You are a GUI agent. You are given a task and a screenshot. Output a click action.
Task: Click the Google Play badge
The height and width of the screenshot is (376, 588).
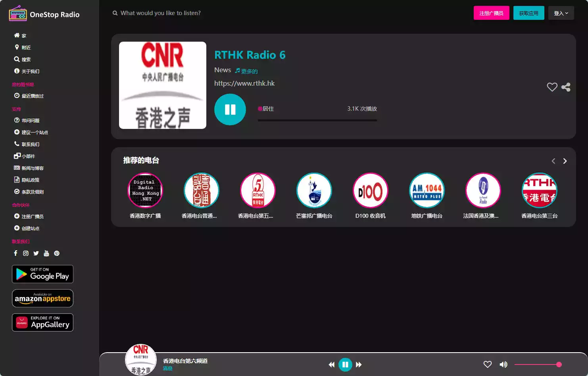point(42,274)
